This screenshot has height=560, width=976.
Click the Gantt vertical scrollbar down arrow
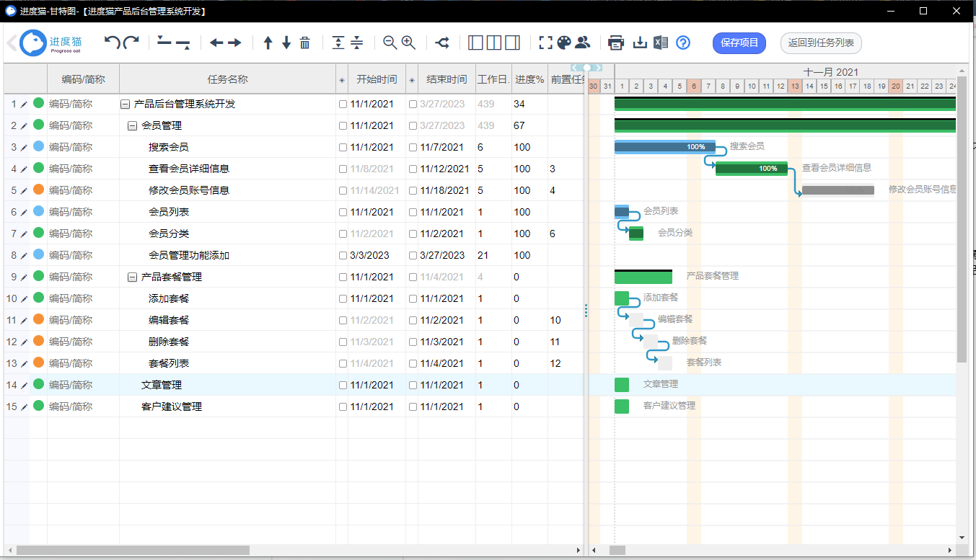pos(962,538)
